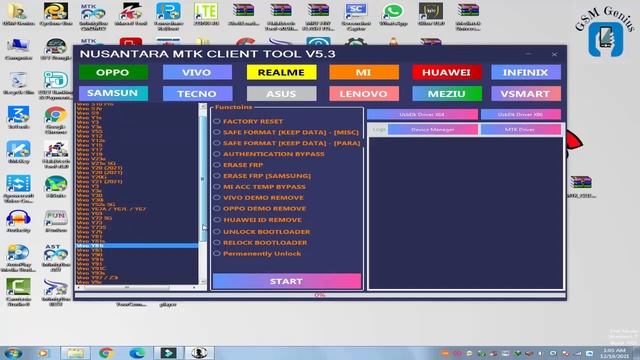Select UNLOCK BOOTLOADER radio option
This screenshot has width=640, height=360.
pos(217,231)
